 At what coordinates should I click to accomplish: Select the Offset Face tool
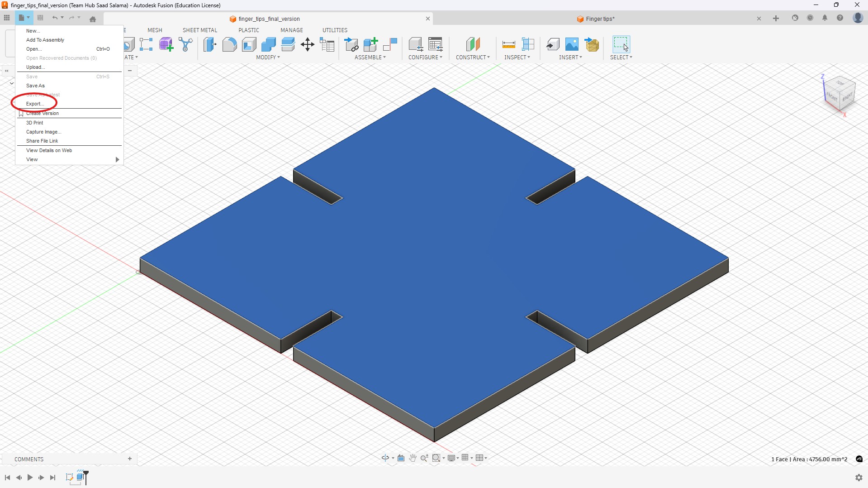click(x=288, y=44)
